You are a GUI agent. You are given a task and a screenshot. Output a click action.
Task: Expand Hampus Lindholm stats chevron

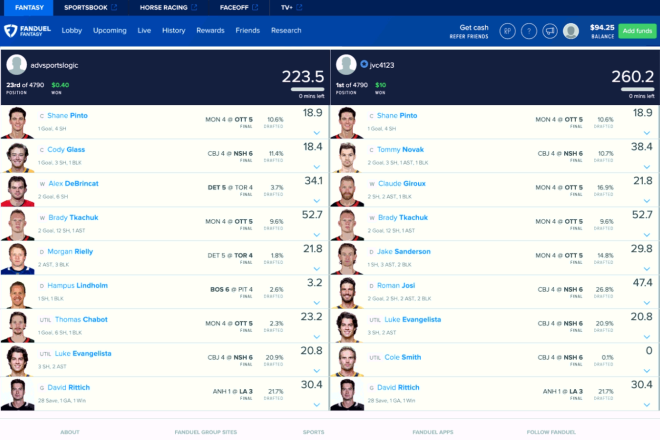pos(317,303)
